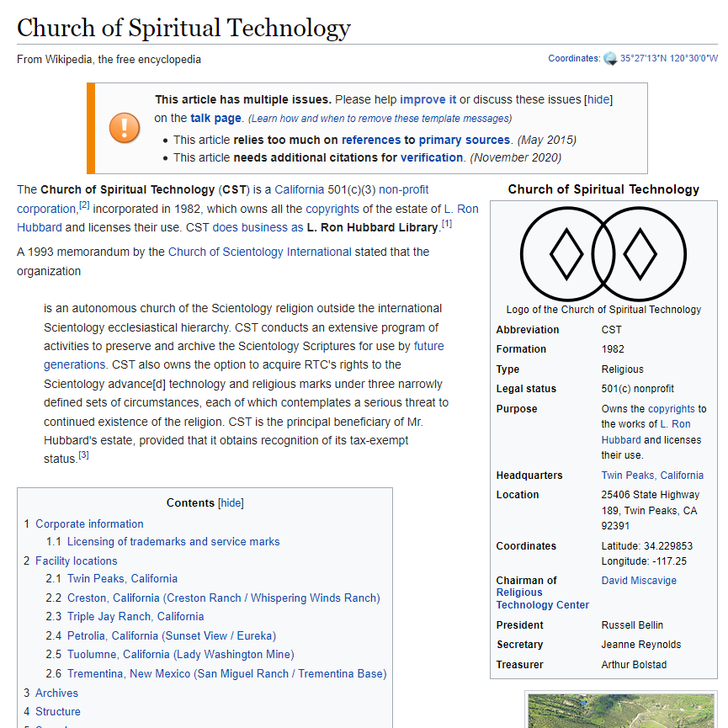Click the Legal status '501(c) nonprofit'

[637, 389]
